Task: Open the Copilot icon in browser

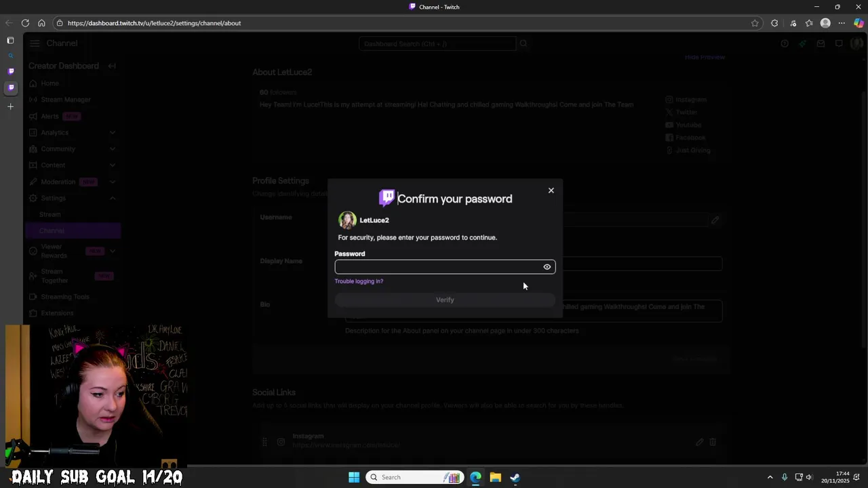Action: pos(859,23)
